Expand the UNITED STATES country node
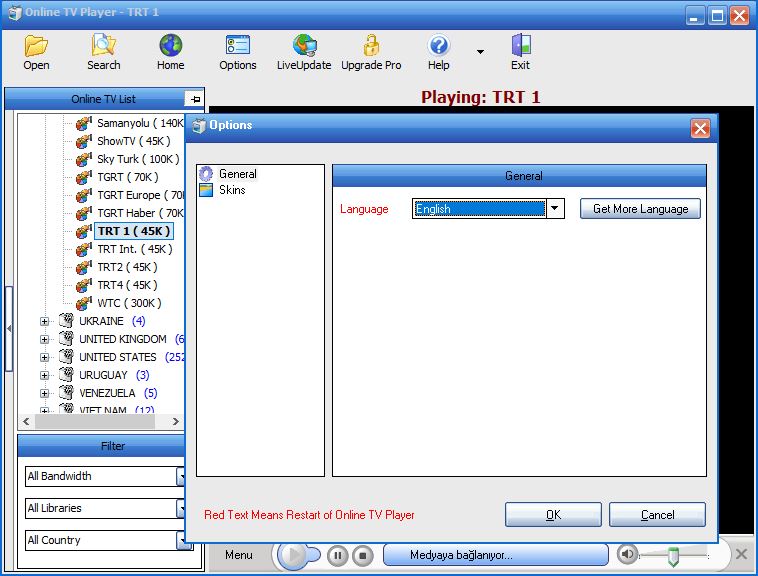This screenshot has height=576, width=758. 44,357
